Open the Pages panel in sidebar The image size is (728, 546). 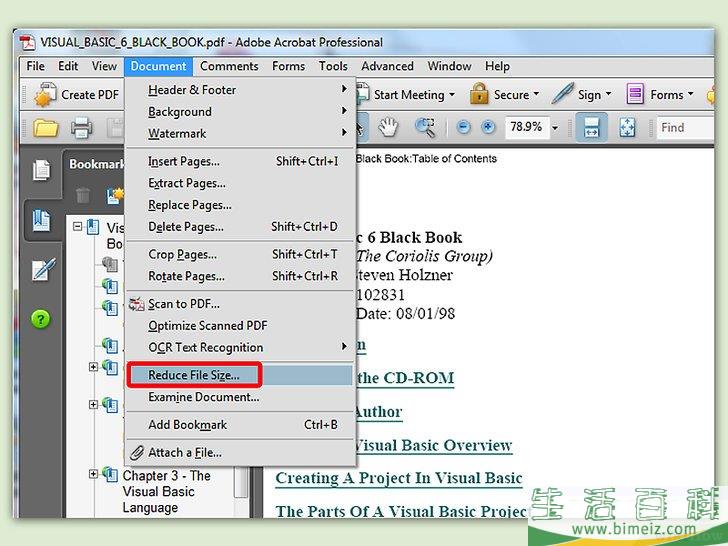tap(41, 170)
